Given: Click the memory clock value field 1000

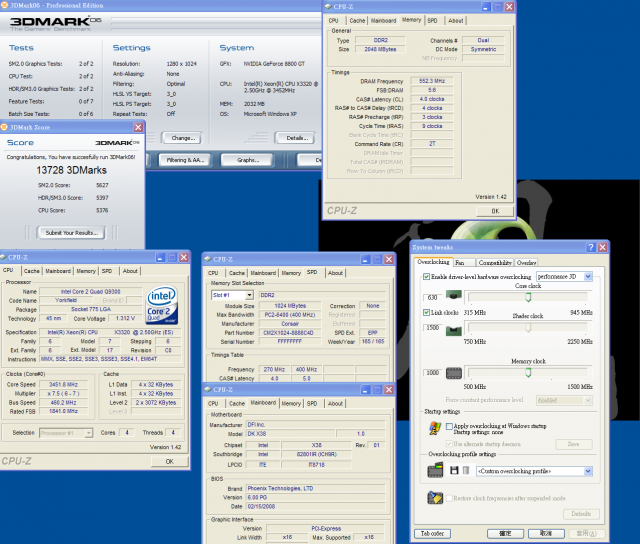Looking at the screenshot, I should [x=433, y=373].
